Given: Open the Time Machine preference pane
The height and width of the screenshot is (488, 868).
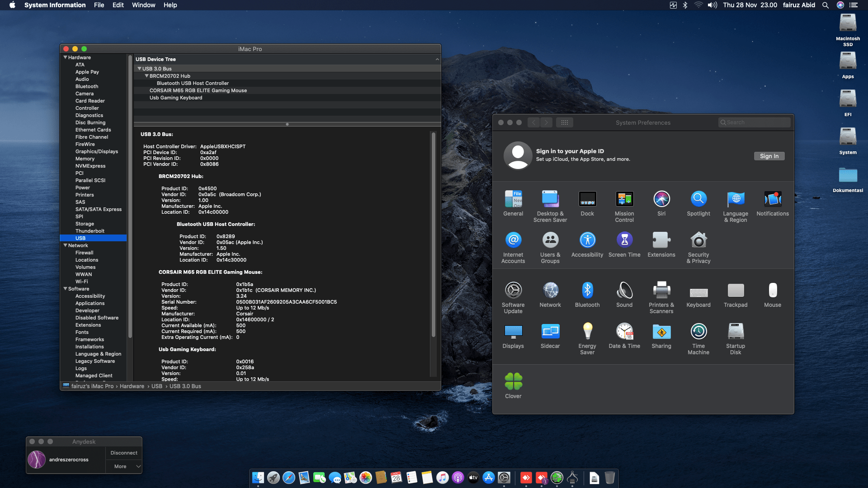Looking at the screenshot, I should click(x=698, y=332).
